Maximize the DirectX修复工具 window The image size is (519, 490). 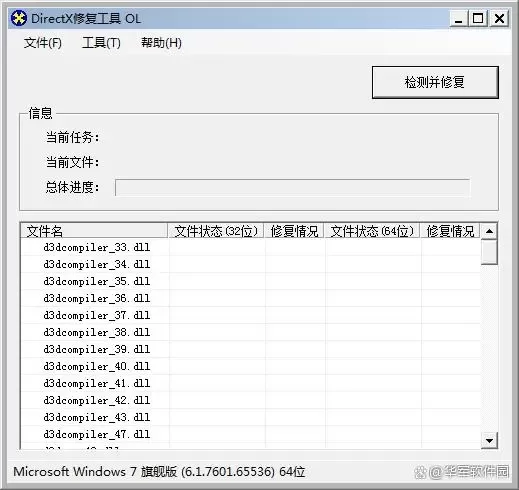point(478,18)
